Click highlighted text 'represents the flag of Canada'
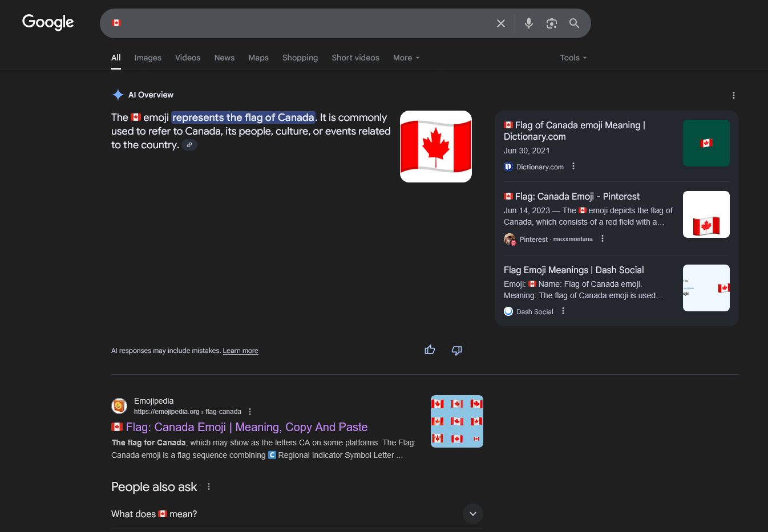 [243, 117]
